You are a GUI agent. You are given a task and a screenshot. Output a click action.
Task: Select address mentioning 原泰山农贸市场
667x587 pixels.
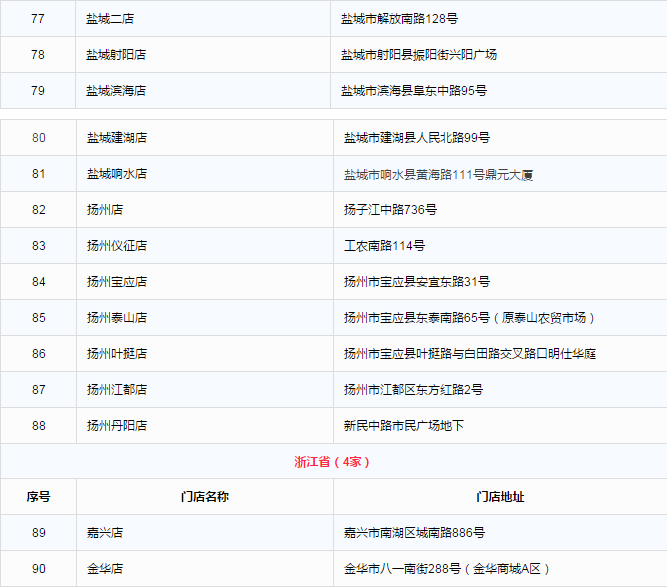coord(470,318)
